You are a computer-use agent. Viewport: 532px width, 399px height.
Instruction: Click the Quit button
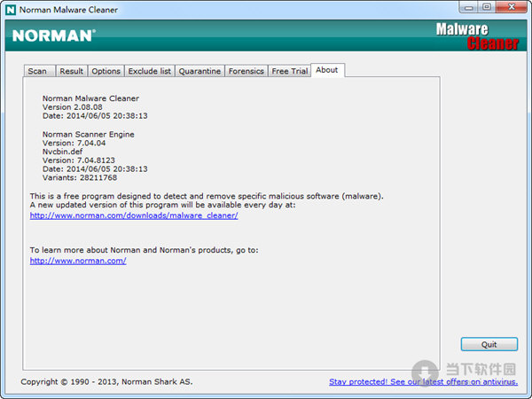(x=489, y=344)
